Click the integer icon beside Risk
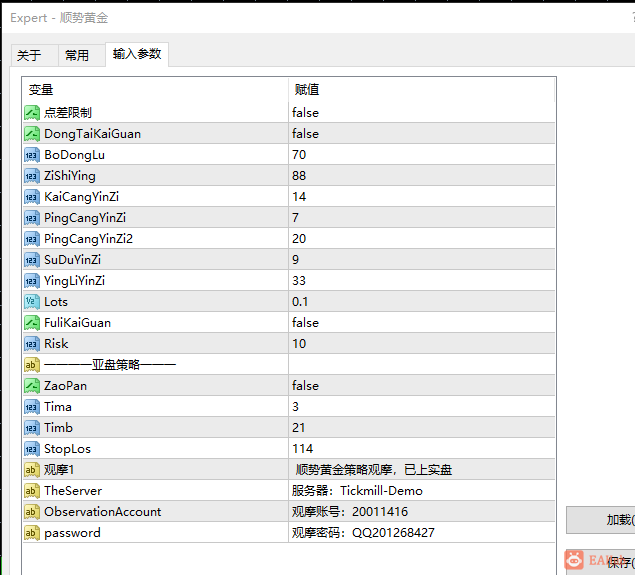Viewport: 635px width, 575px height. click(32, 344)
